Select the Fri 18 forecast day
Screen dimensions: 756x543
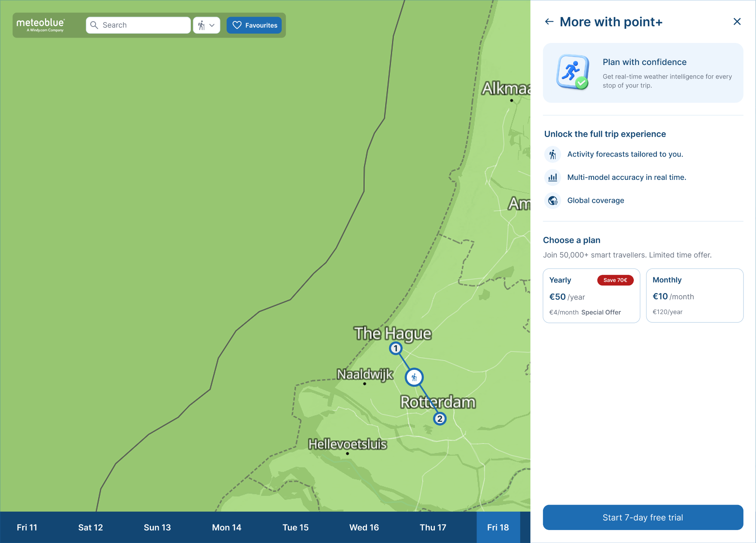(498, 527)
